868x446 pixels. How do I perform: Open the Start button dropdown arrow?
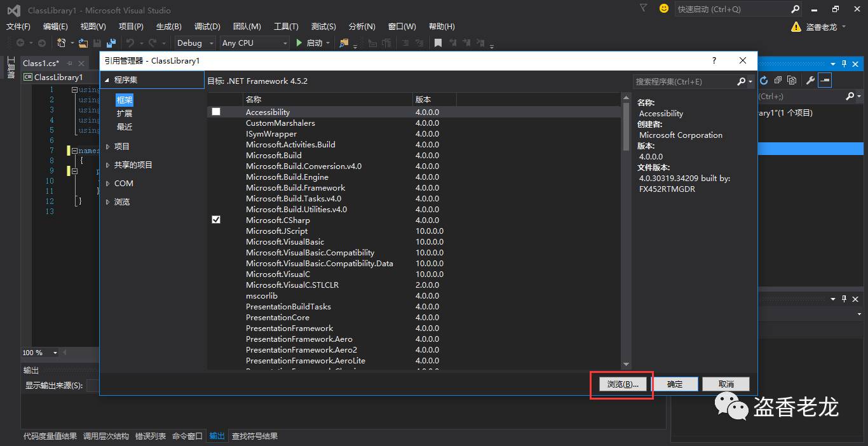pos(328,43)
